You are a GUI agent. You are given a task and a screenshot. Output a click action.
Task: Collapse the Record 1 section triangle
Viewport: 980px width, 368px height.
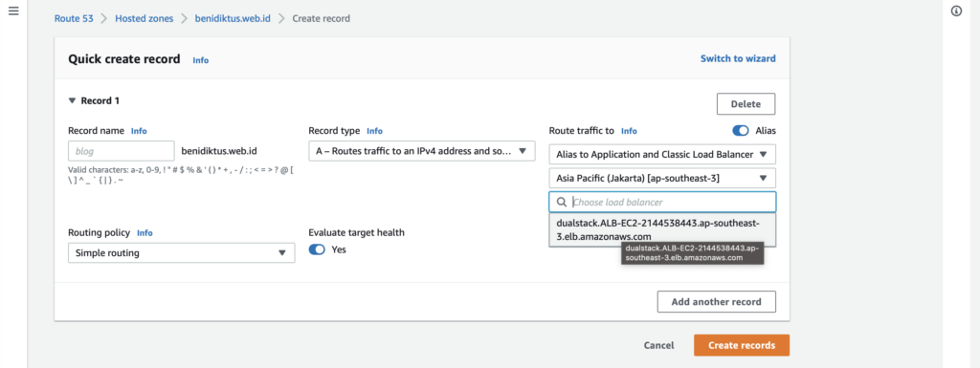tap(73, 100)
